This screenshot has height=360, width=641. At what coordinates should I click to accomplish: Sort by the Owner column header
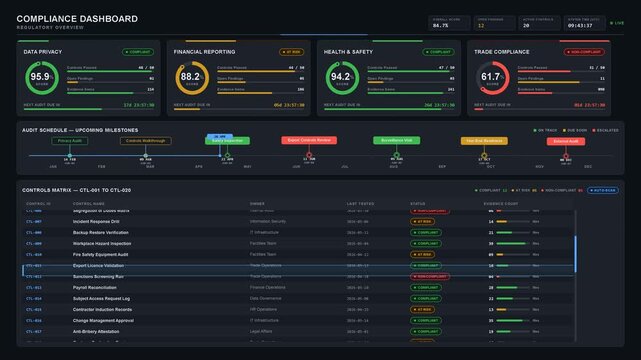257,203
